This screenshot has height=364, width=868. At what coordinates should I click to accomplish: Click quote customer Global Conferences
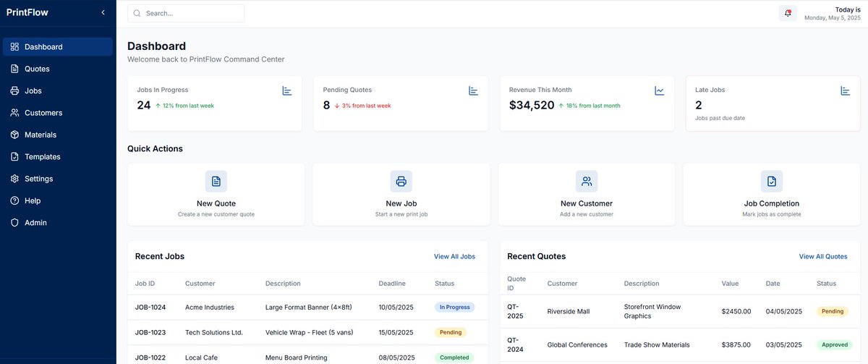(577, 344)
